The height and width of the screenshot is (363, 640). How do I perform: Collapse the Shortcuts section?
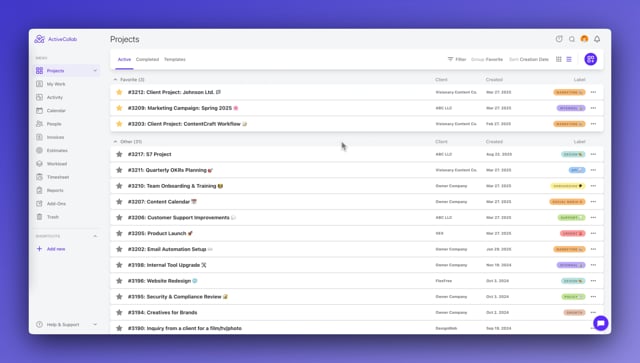click(95, 236)
